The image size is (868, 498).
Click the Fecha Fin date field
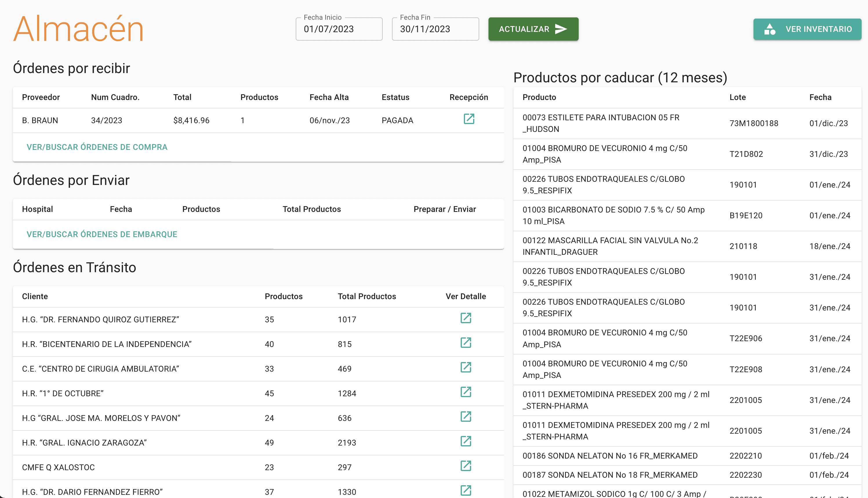[435, 29]
